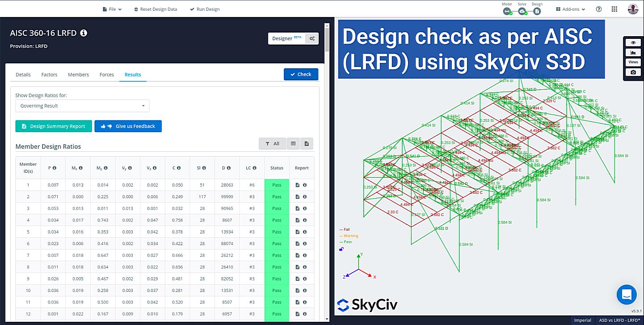Export ratios with the document icon
The image size is (644, 325).
307,144
